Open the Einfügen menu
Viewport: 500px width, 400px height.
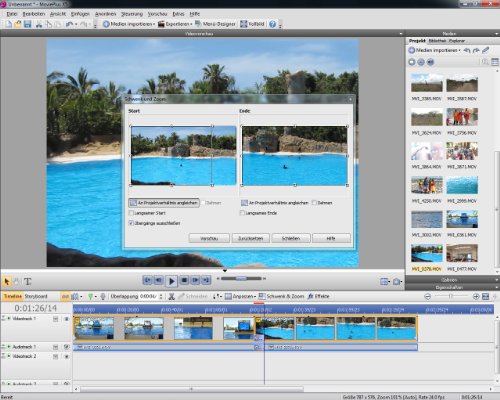click(80, 14)
